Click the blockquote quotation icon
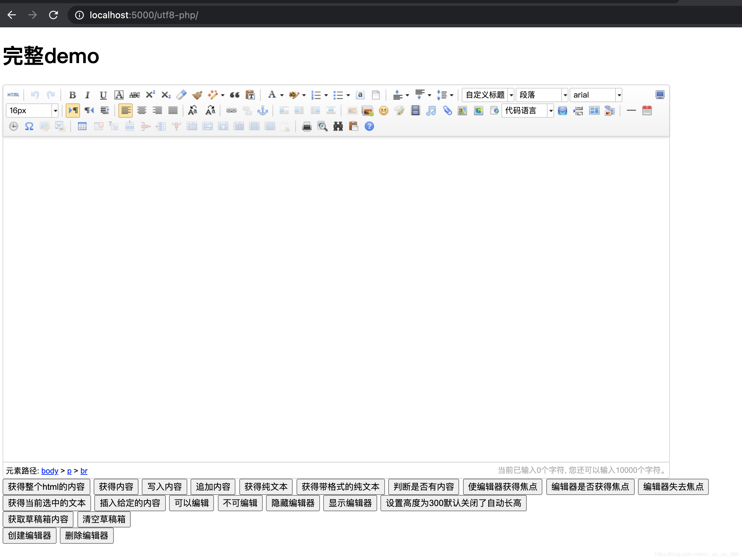Image resolution: width=742 pixels, height=560 pixels. pos(234,95)
